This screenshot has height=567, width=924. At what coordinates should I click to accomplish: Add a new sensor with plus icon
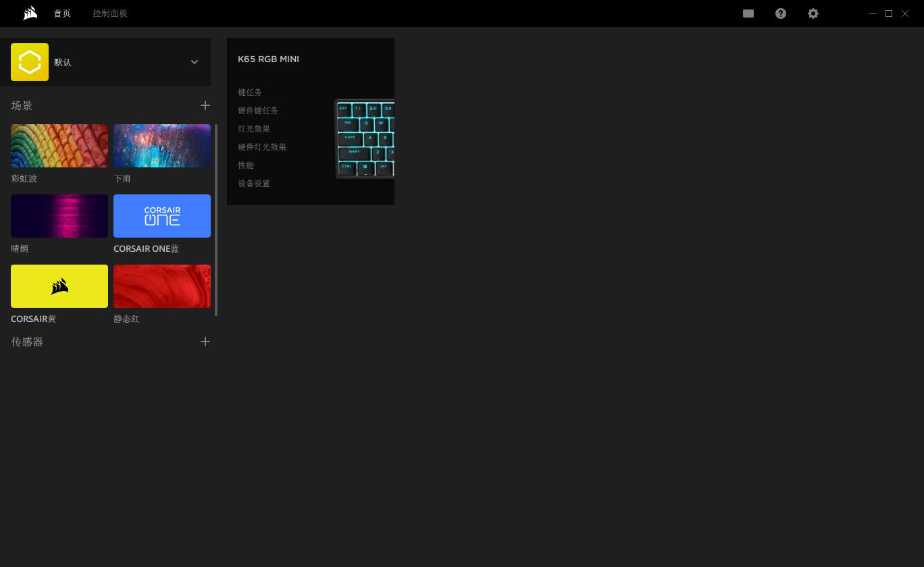(x=205, y=342)
